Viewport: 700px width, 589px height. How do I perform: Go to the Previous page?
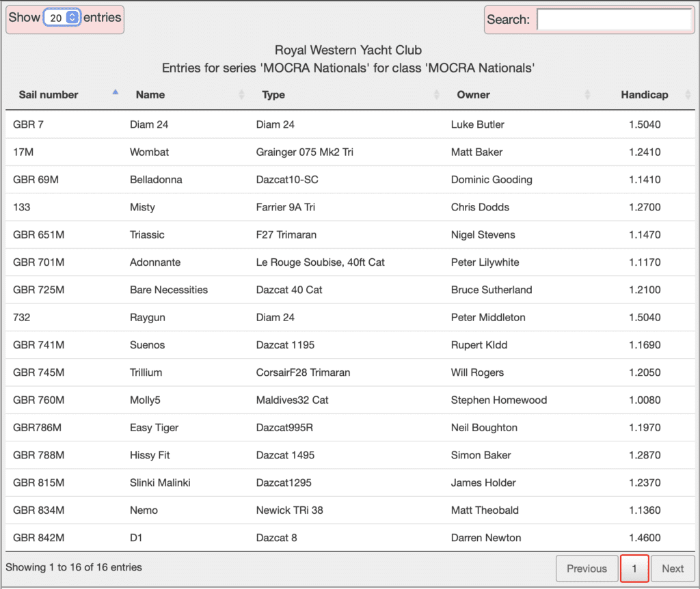pos(587,569)
